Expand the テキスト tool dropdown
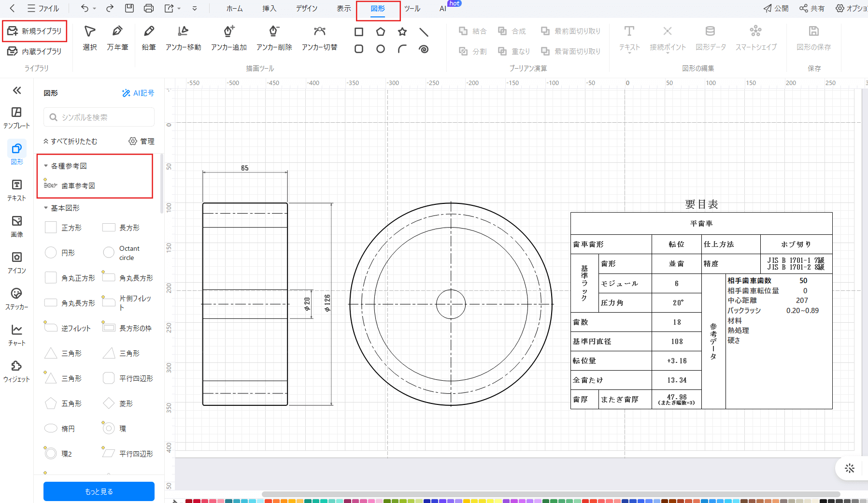 click(629, 53)
